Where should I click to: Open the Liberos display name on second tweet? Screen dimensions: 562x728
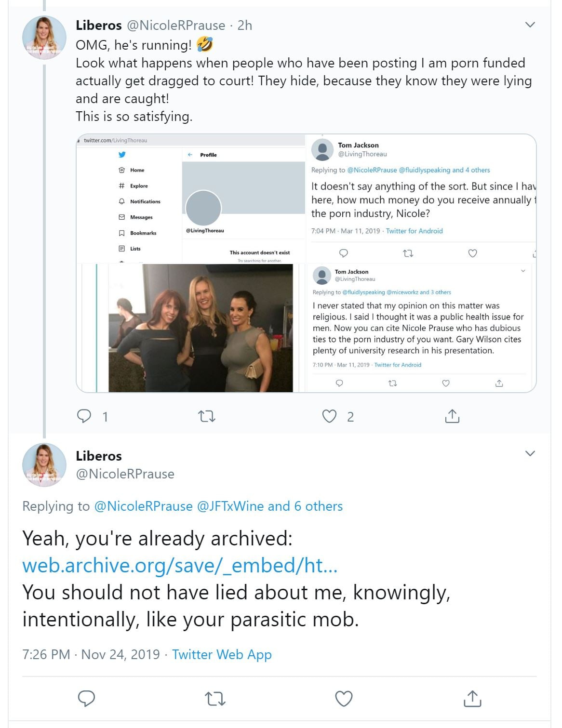point(99,456)
